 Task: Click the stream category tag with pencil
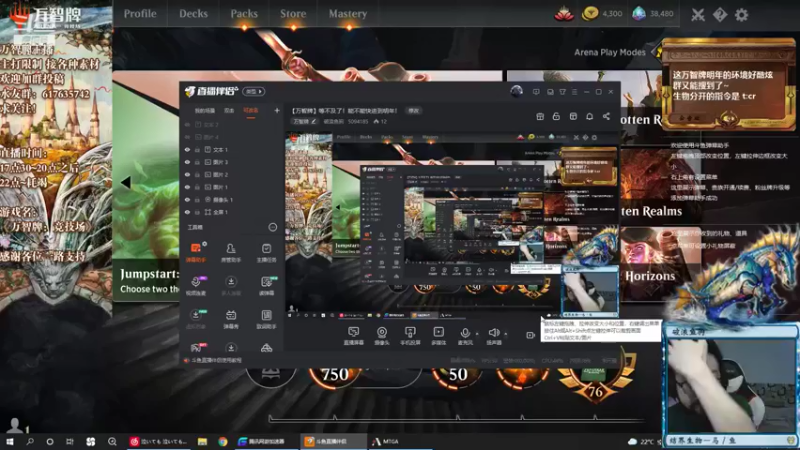point(305,121)
